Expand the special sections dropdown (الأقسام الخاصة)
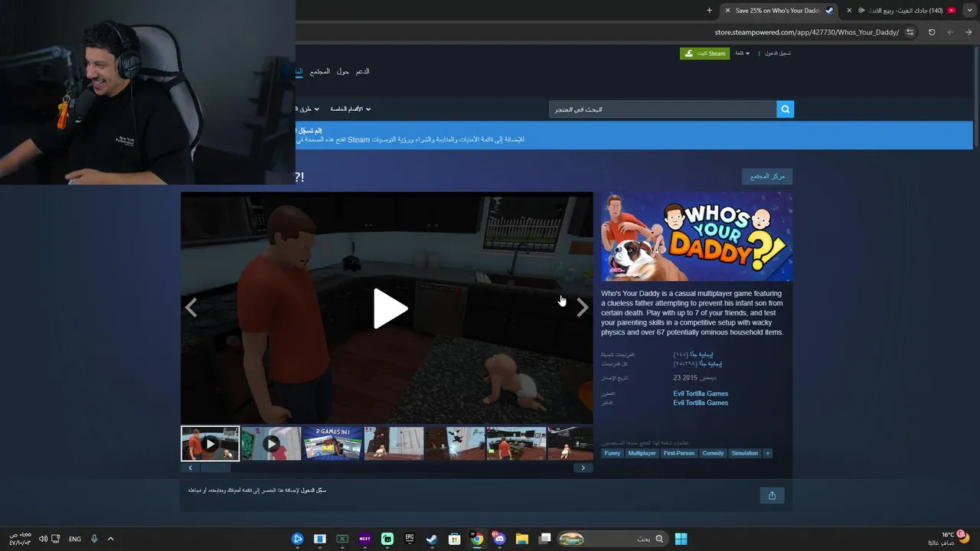Image resolution: width=980 pixels, height=551 pixels. click(351, 109)
